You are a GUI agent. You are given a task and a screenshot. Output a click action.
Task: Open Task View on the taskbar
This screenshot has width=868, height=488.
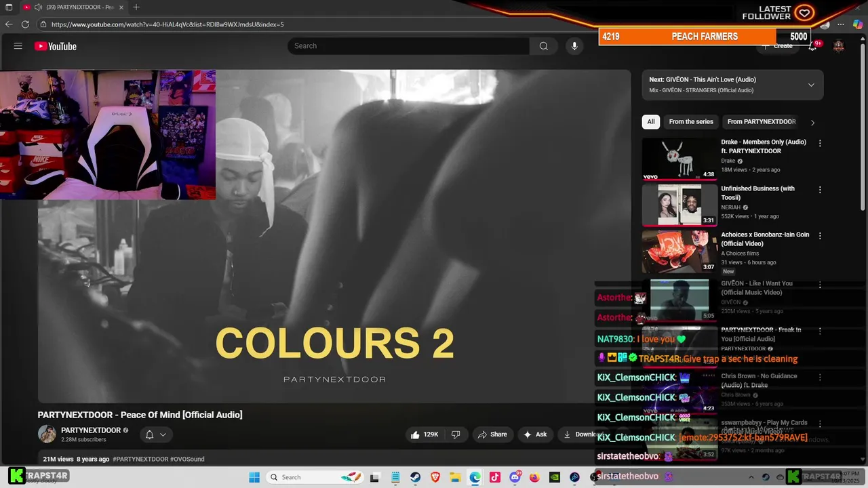374,477
